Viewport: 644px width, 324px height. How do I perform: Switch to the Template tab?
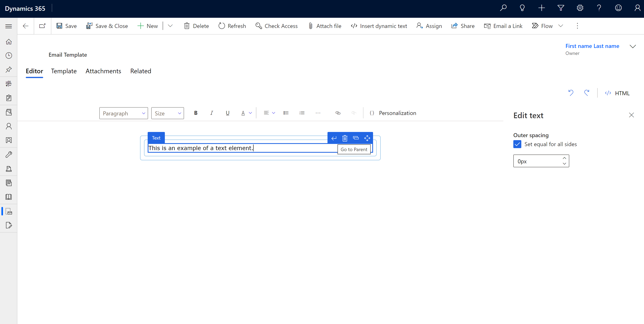[64, 71]
